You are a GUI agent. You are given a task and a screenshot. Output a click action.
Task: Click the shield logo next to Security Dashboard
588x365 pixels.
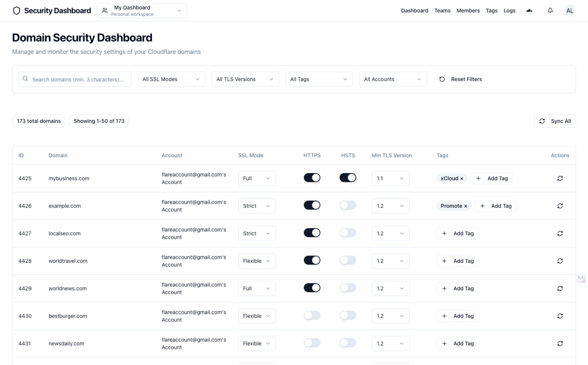(x=16, y=11)
